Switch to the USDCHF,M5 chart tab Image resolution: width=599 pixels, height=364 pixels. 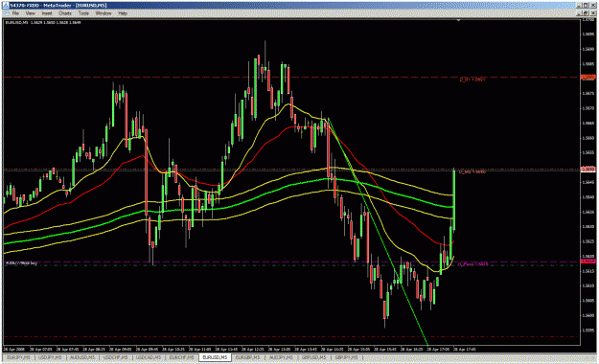coord(115,357)
